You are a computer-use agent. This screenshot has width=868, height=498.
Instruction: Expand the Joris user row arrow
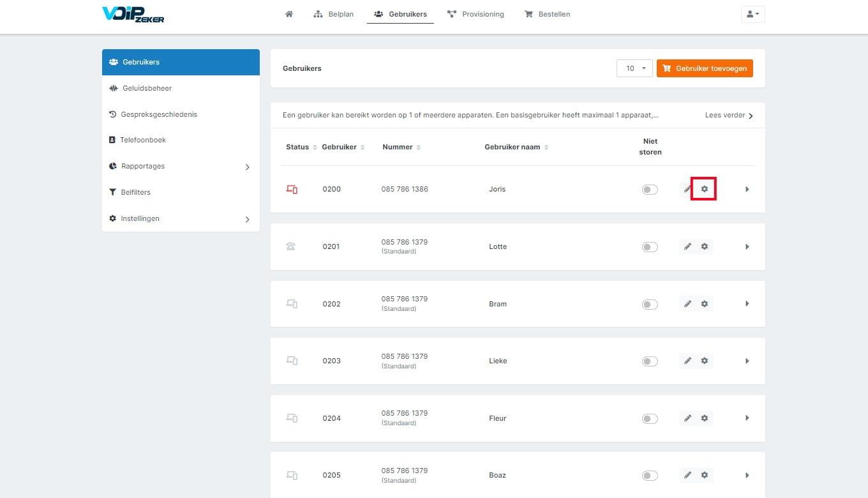coord(747,189)
